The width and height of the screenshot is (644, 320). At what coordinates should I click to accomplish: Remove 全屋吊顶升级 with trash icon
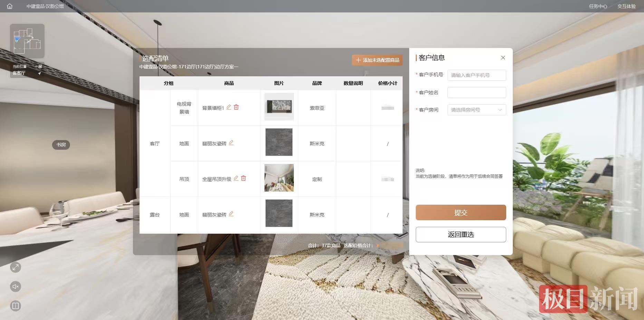[243, 178]
